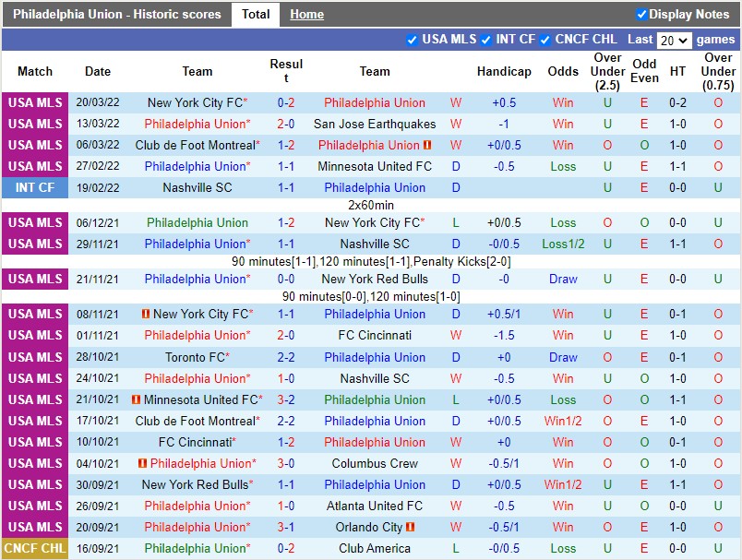Click the date 21/11/21
Image resolution: width=742 pixels, height=560 pixels.
pos(98,279)
